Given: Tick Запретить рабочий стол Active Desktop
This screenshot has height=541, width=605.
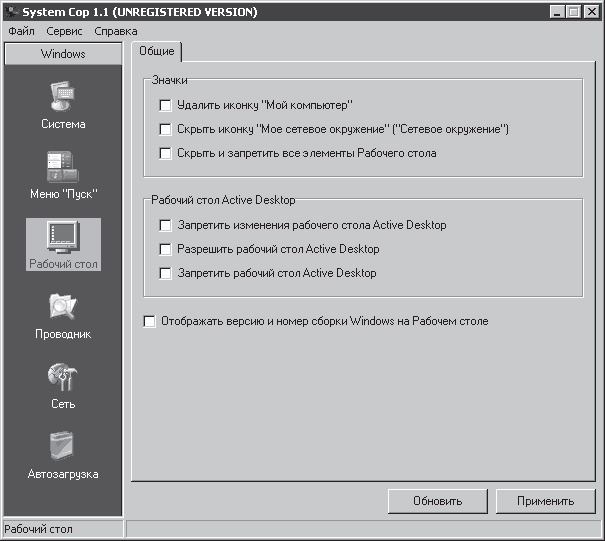Looking at the screenshot, I should (165, 273).
